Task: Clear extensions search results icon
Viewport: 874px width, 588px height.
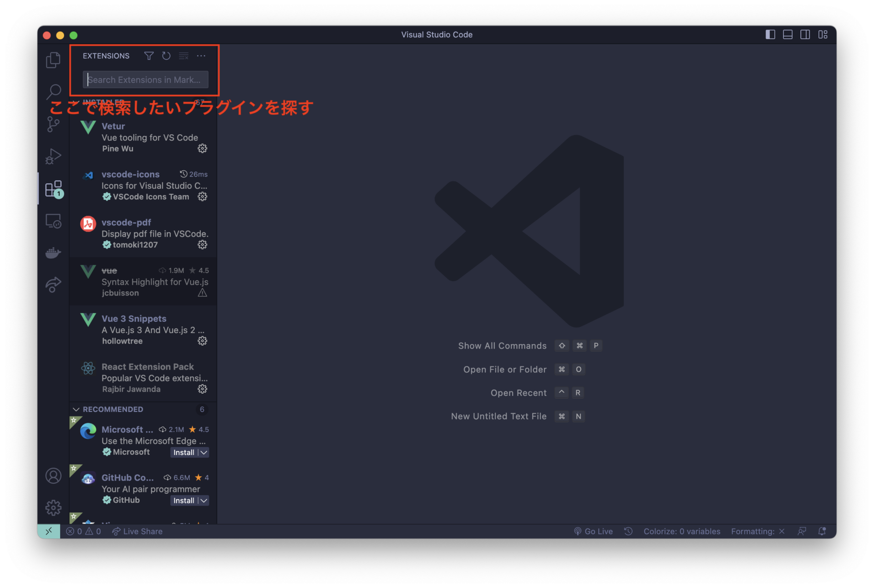Action: click(x=183, y=56)
